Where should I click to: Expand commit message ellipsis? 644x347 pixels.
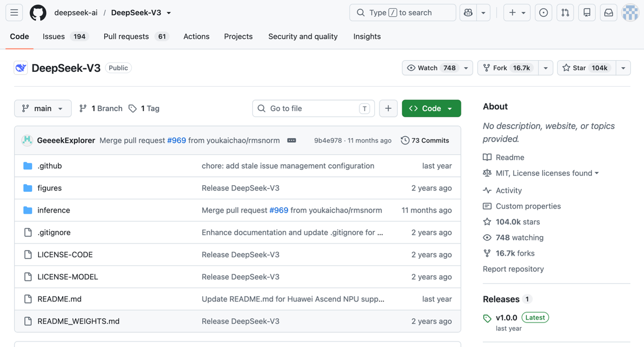point(291,140)
